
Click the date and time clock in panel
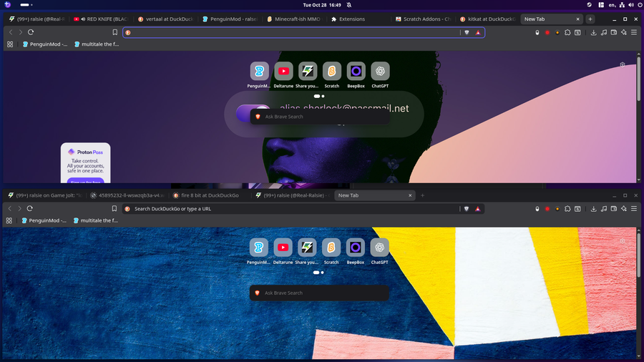322,5
